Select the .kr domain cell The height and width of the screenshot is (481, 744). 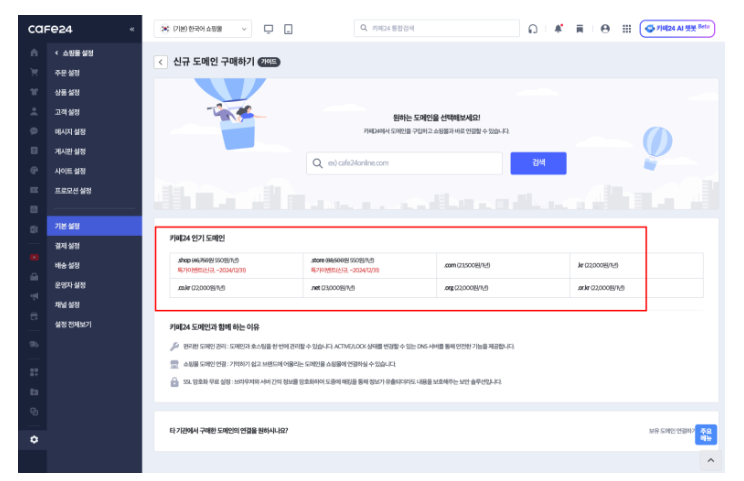[636, 265]
